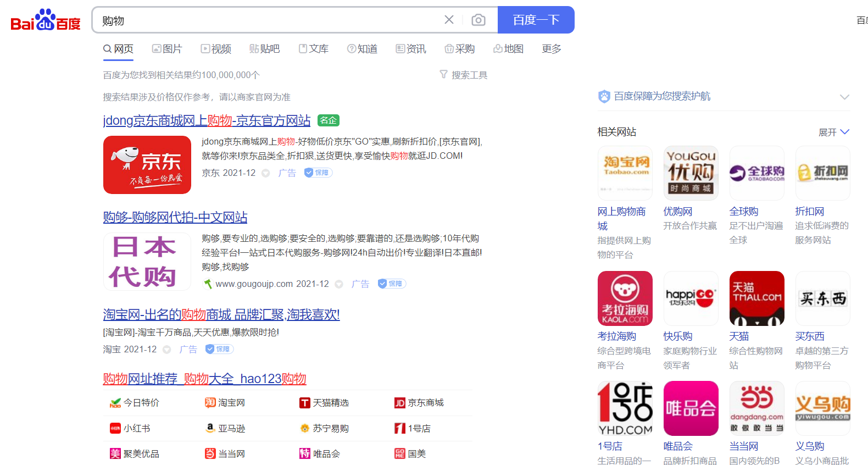This screenshot has width=868, height=465.
Task: Click the 义乌购 logo tile
Action: click(x=823, y=408)
